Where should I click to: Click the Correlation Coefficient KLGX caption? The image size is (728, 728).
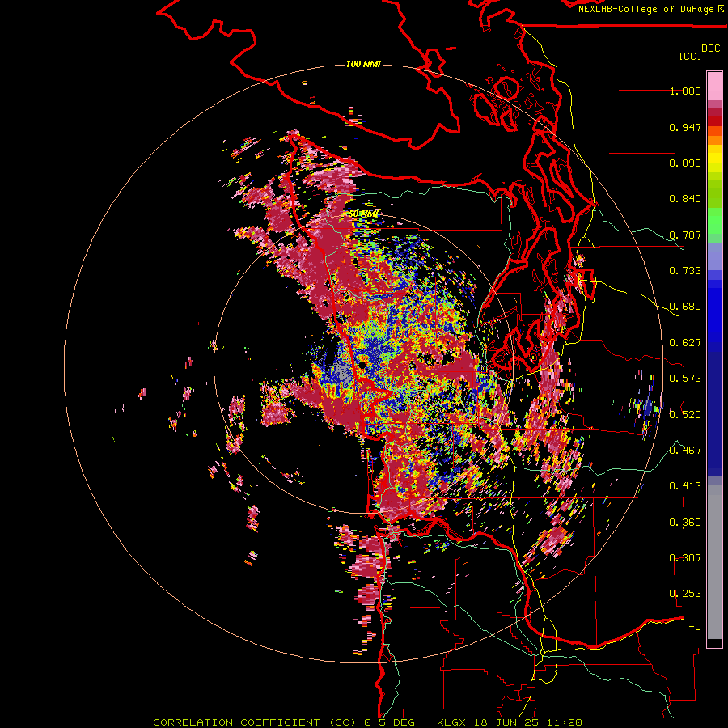point(367,722)
